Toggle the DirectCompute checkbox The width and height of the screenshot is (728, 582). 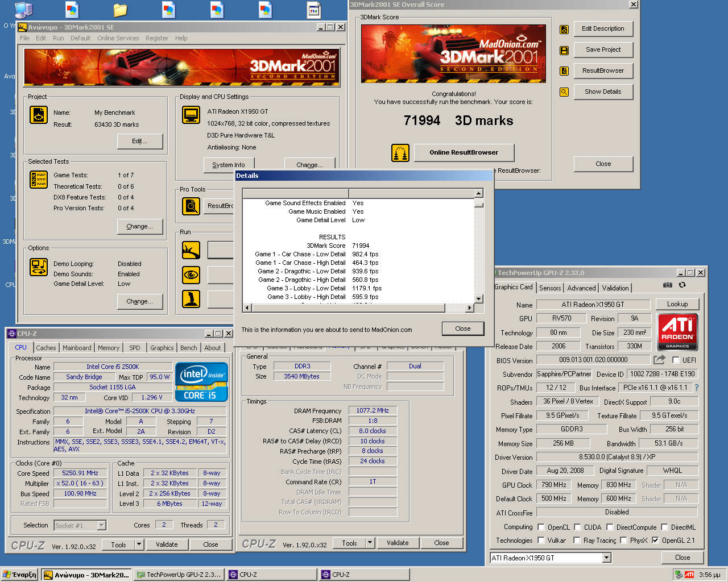pyautogui.click(x=610, y=527)
